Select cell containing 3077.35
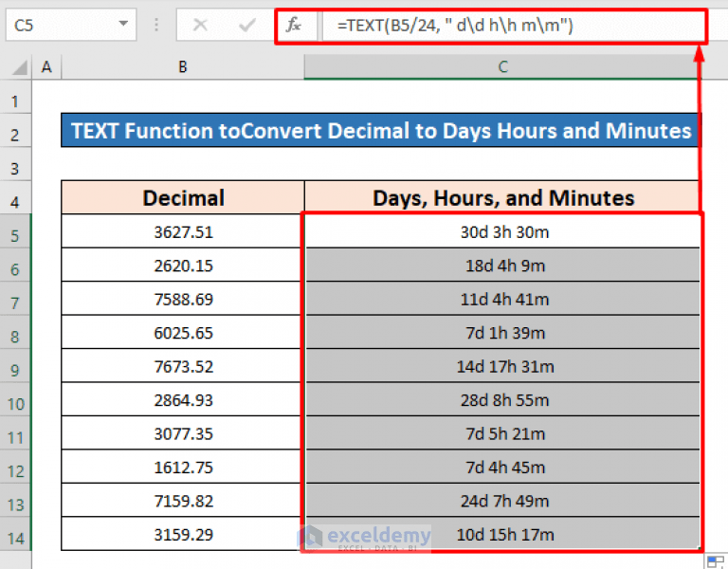Image resolution: width=728 pixels, height=569 pixels. pos(183,433)
